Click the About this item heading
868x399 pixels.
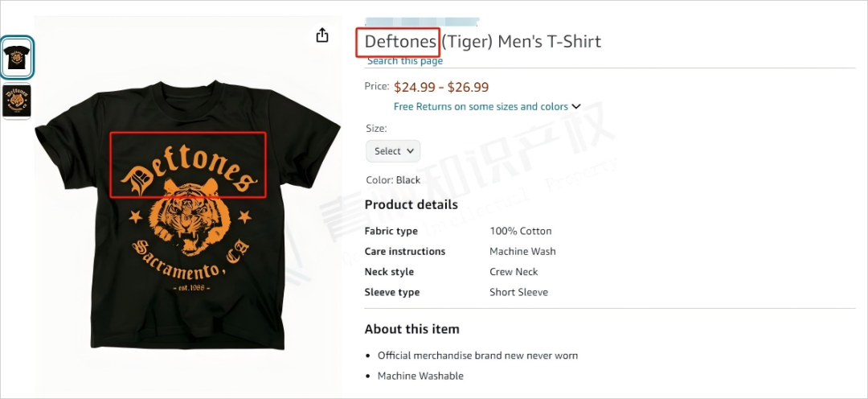(x=411, y=329)
